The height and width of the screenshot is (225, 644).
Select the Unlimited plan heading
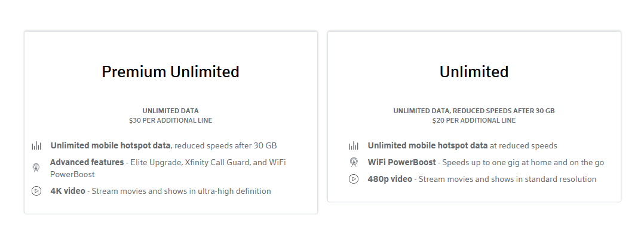tap(474, 72)
